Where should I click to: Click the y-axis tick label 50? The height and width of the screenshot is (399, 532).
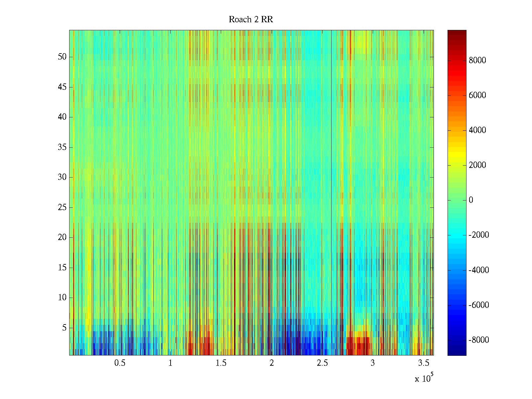click(62, 57)
